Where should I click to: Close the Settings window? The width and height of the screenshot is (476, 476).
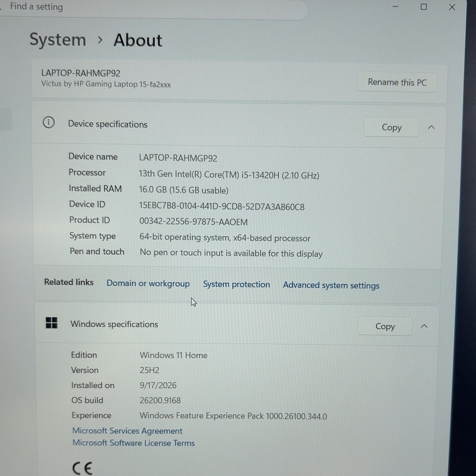click(452, 7)
